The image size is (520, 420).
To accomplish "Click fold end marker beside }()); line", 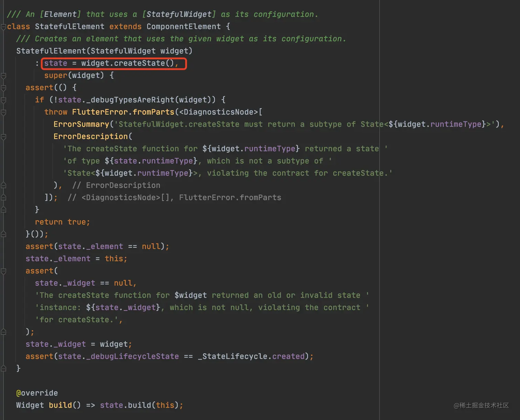I will tap(3, 234).
